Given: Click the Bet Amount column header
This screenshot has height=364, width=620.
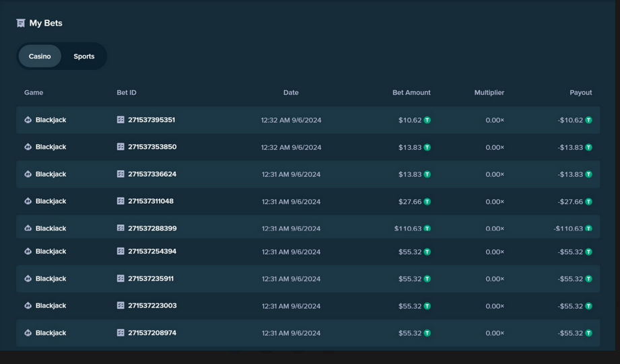Looking at the screenshot, I should point(411,92).
